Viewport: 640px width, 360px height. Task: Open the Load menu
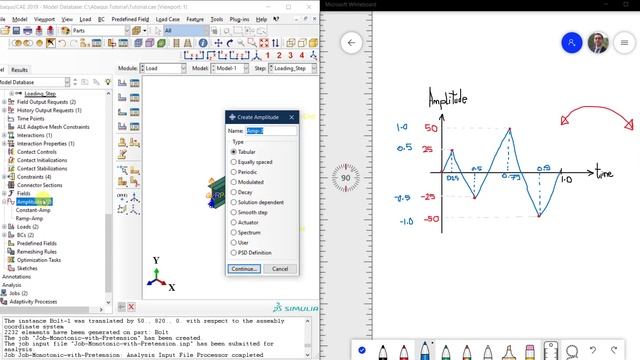(x=85, y=19)
